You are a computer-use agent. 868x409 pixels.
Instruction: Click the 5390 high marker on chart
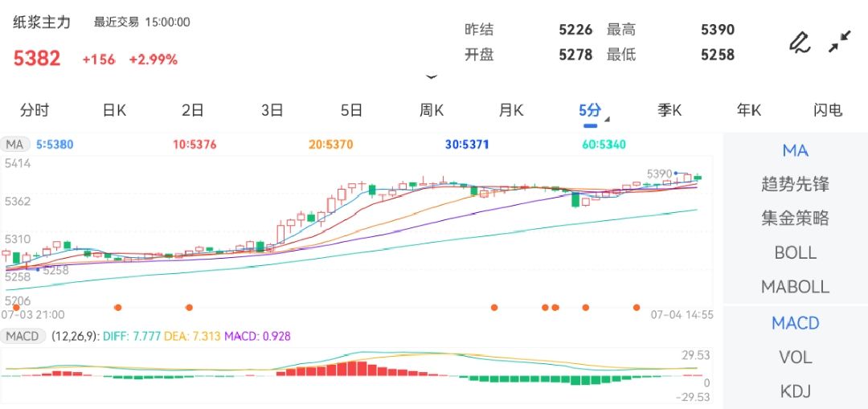pos(659,174)
